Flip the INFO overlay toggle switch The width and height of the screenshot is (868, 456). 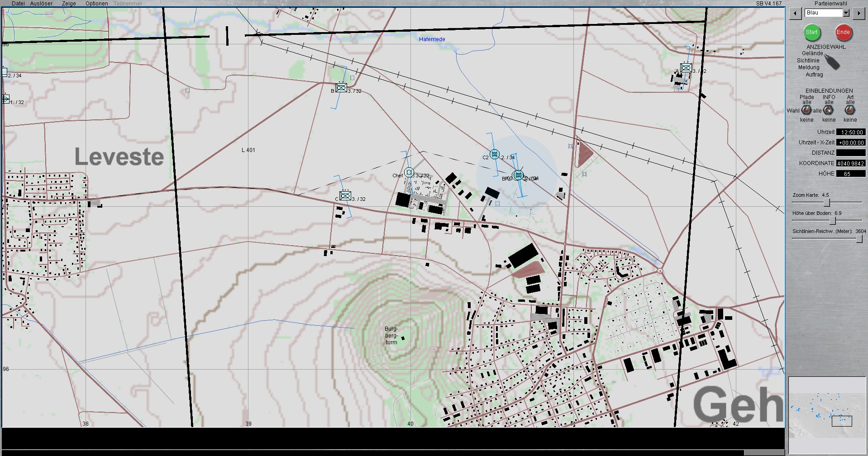[829, 110]
